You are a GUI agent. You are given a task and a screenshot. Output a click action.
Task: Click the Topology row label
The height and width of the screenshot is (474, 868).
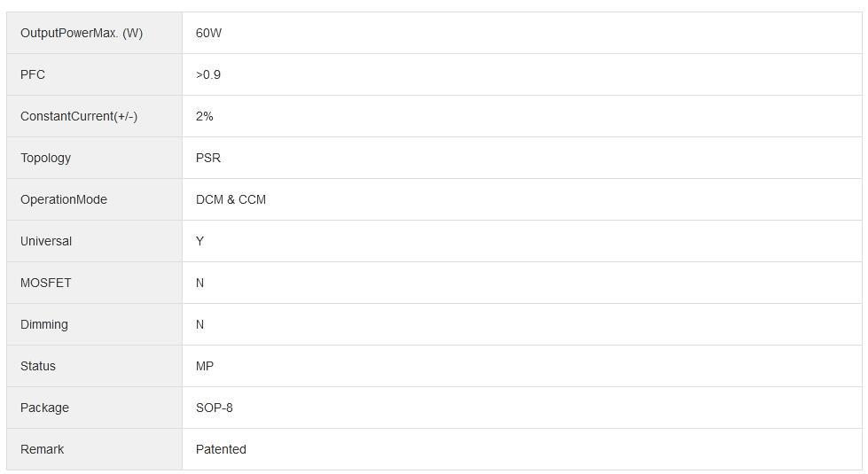coord(46,158)
